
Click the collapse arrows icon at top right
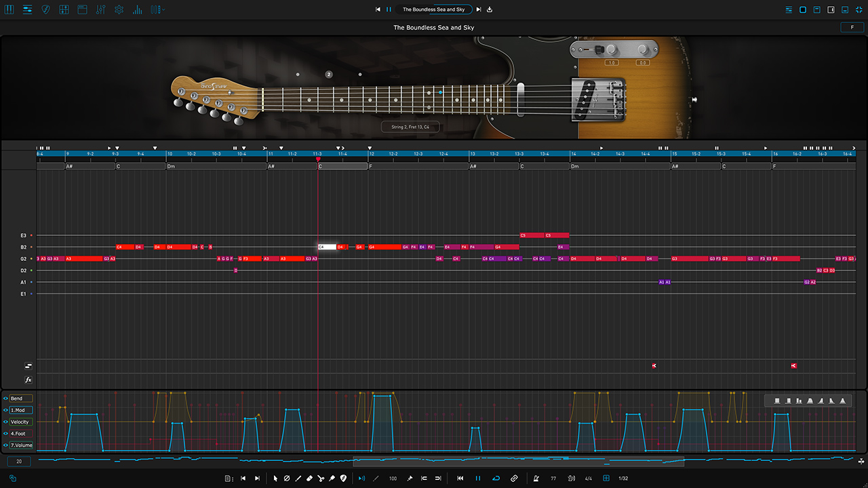[x=859, y=9]
